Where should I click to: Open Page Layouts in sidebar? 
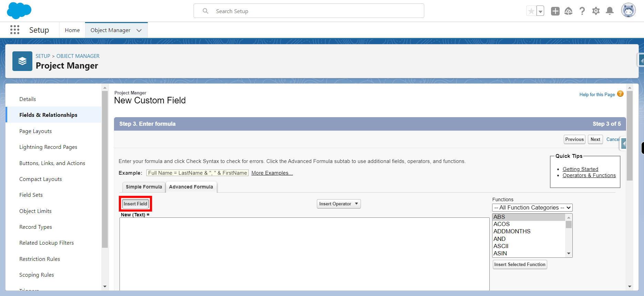[35, 131]
